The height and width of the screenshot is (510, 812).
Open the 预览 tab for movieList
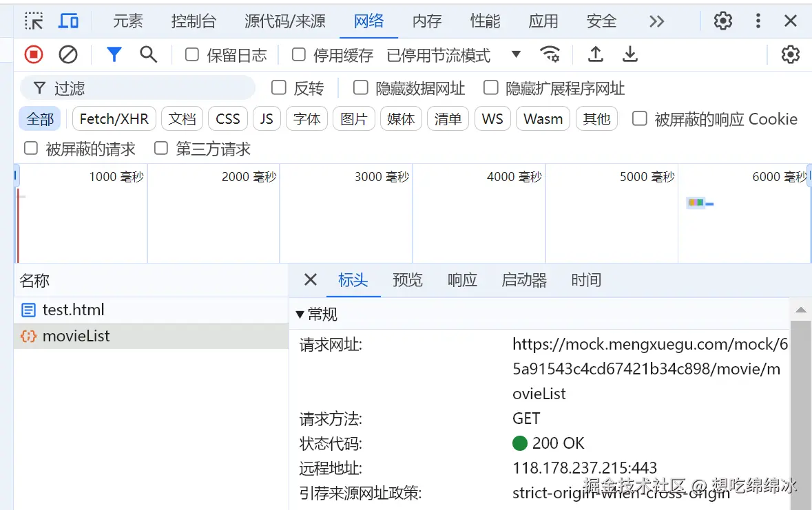pos(407,280)
